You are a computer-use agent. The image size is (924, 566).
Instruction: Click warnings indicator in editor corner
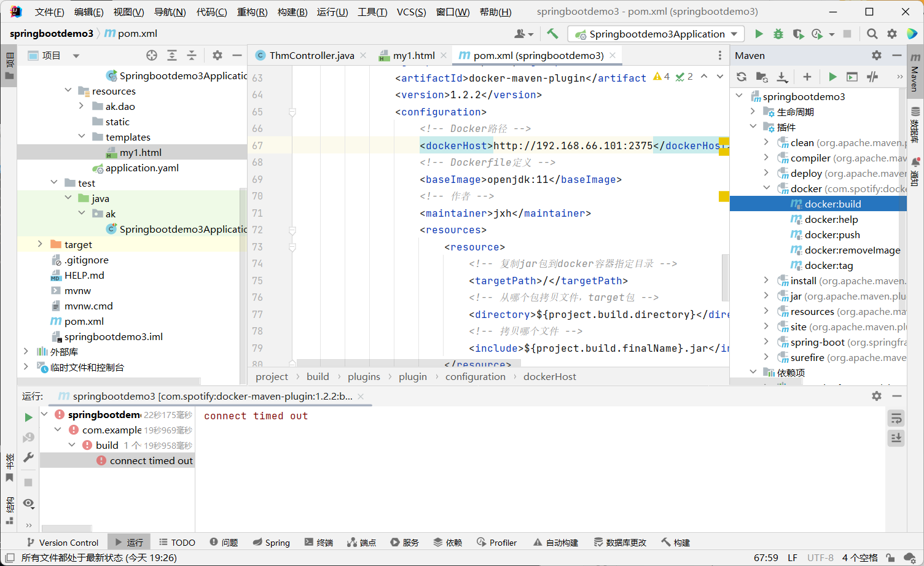pos(662,77)
